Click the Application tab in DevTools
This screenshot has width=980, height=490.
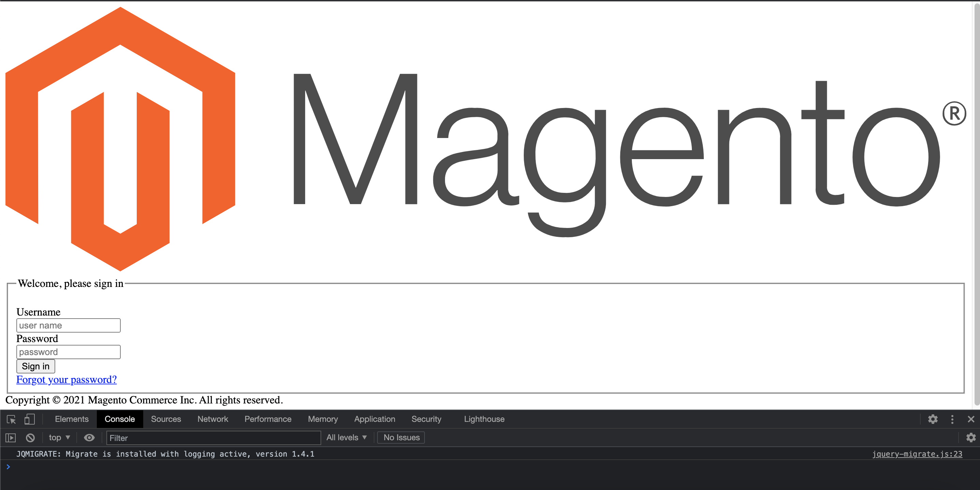click(375, 418)
